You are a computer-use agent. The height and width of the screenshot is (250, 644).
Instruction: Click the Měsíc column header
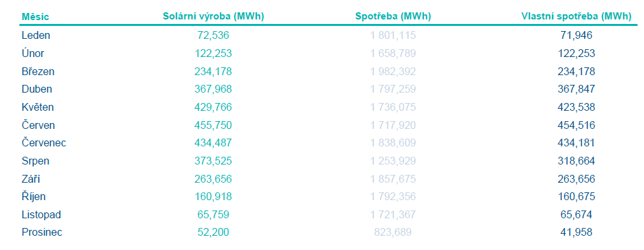tap(36, 17)
